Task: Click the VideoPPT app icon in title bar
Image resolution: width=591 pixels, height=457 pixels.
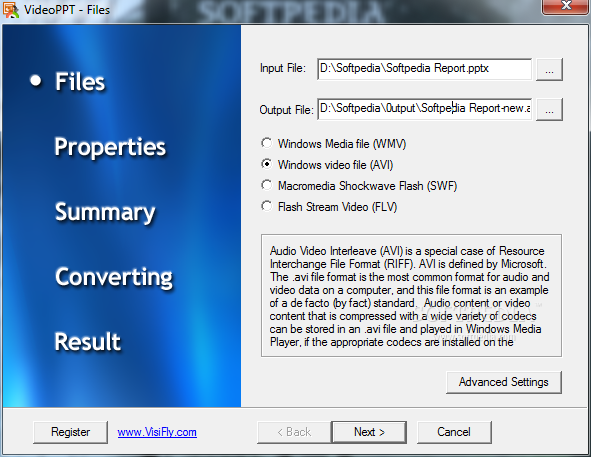Action: (x=11, y=10)
